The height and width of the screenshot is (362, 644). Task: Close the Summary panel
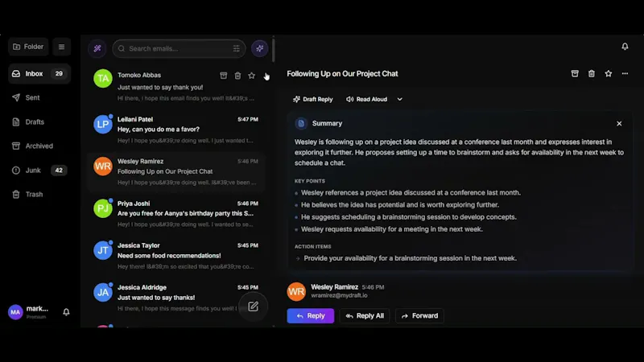point(619,124)
